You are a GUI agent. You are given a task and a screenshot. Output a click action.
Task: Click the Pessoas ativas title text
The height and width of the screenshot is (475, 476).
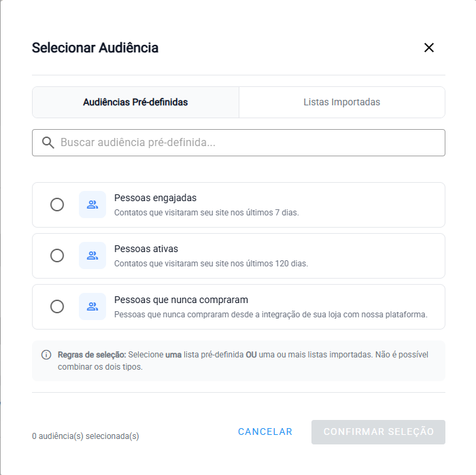pyautogui.click(x=146, y=249)
